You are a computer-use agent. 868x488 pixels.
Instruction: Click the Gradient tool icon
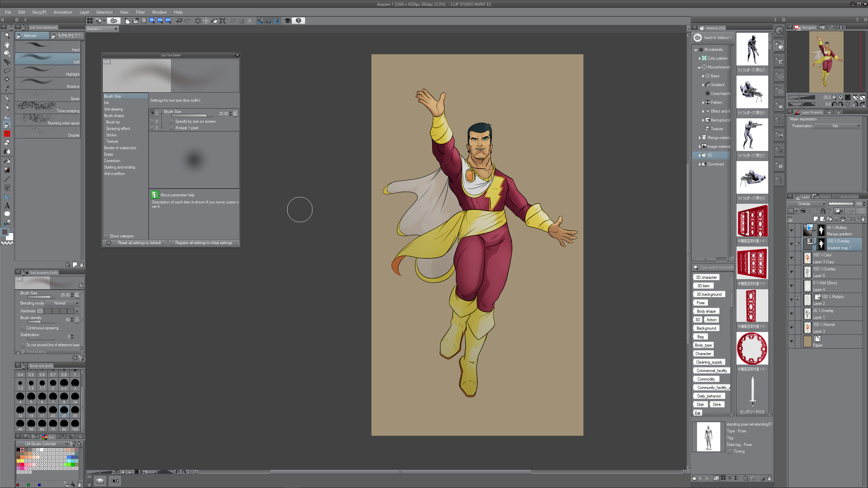[x=7, y=170]
